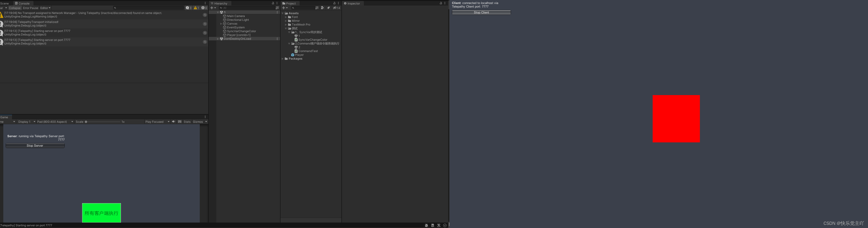The image size is (868, 228).
Task: Click the Stop Server button
Action: (x=35, y=145)
